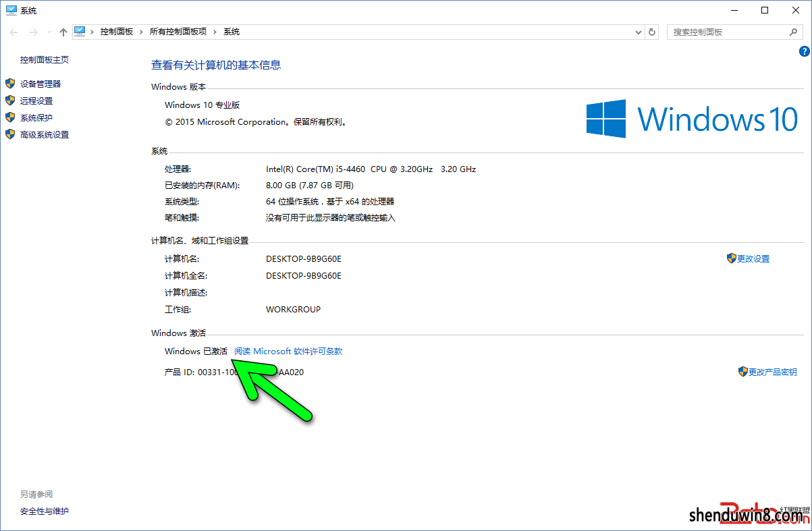812x531 pixels.
Task: Click the 64 位操作系统 system type text
Action: (x=330, y=201)
